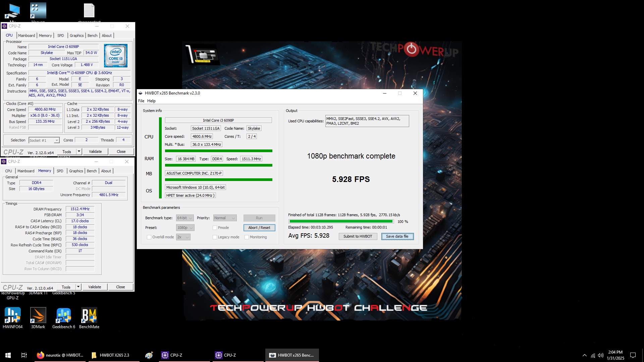The image size is (644, 362).
Task: Expand Tools dropdown arrow in lower CPU-Z
Action: point(78,287)
